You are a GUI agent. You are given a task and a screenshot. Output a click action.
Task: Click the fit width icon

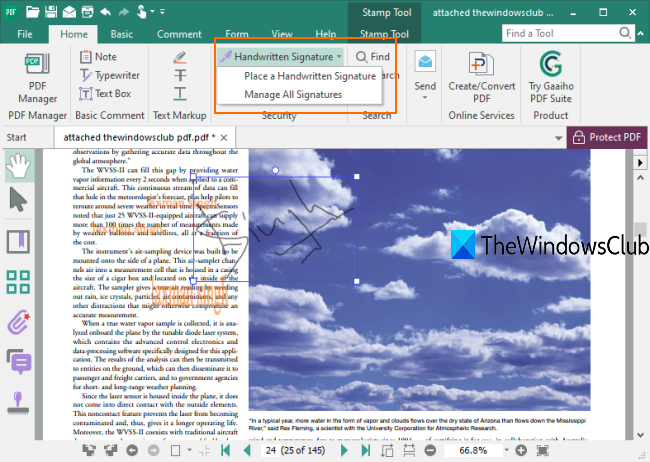(x=409, y=450)
